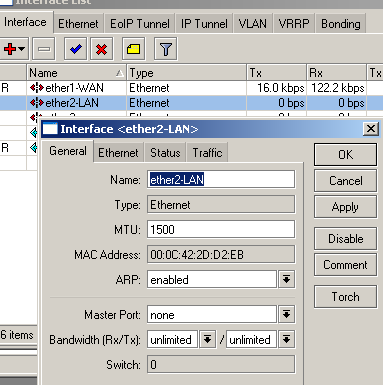
Task: Open the Tx bandwidth unlimited dropdown
Action: 286,339
